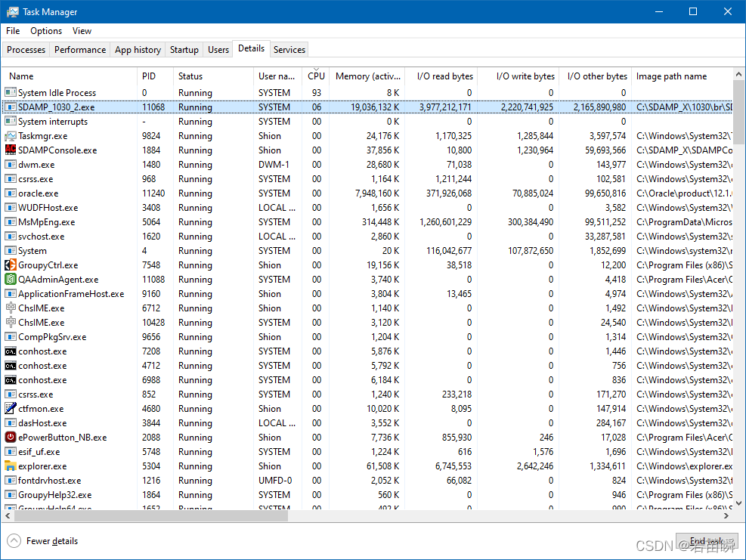Switch to the Services tab
Viewport: 746px width, 560px height.
(x=289, y=49)
